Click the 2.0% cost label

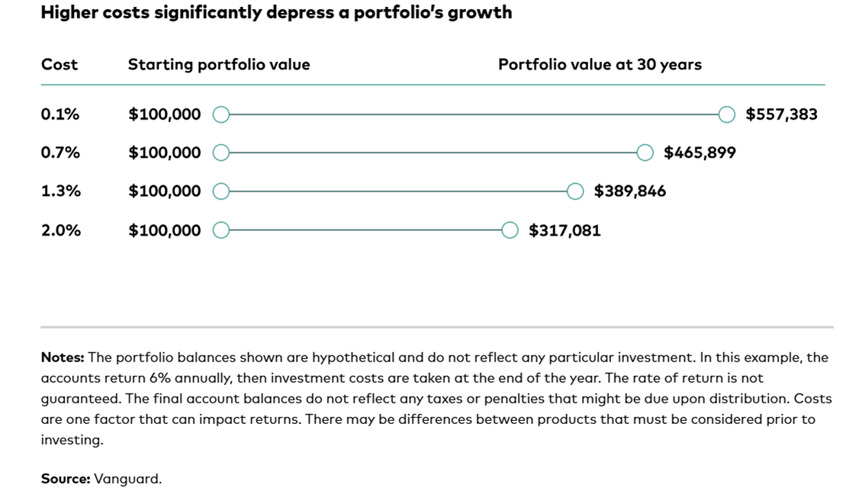(61, 230)
